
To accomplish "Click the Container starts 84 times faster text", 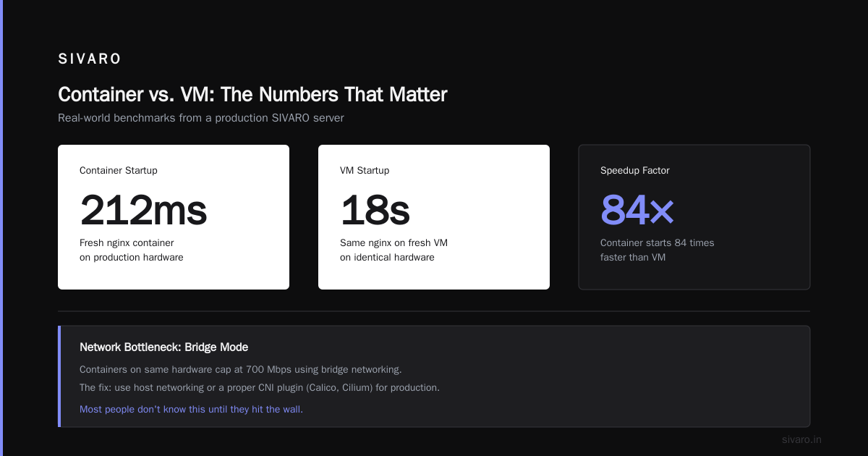I will point(658,250).
